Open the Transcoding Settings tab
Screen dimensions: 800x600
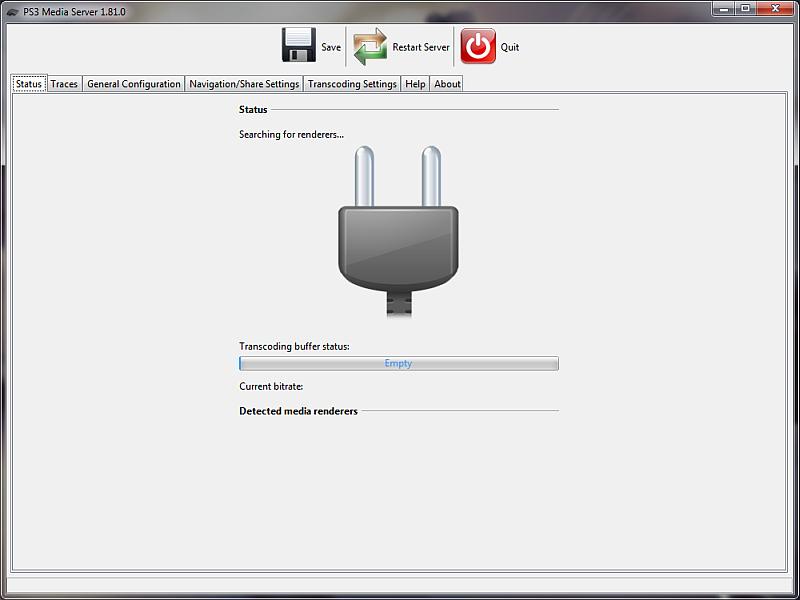pos(352,84)
